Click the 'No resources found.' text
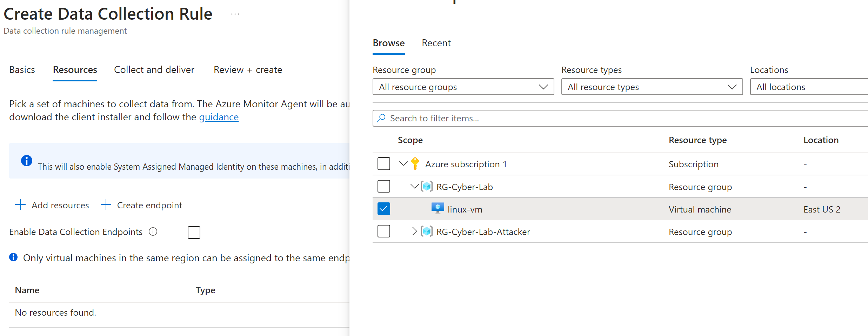The height and width of the screenshot is (336, 868). coord(55,313)
